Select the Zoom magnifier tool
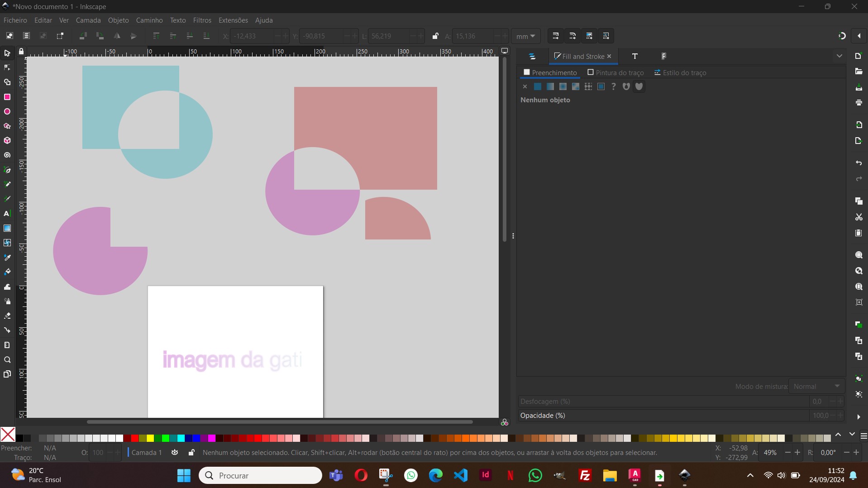The height and width of the screenshot is (488, 868). point(7,360)
